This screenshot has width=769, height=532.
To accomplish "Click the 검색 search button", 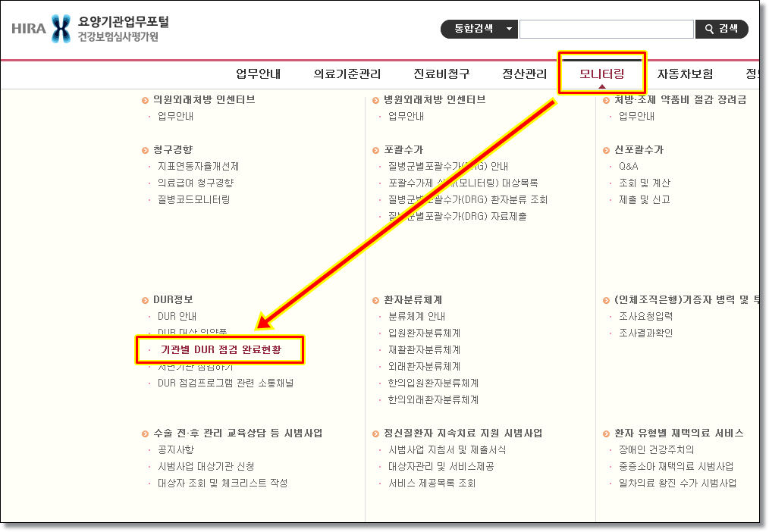I will (721, 29).
